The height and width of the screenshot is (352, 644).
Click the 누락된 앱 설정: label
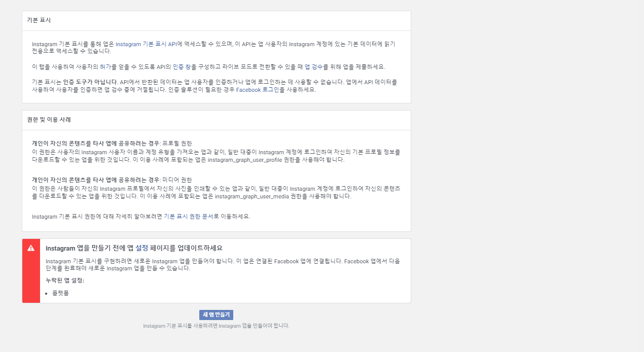pyautogui.click(x=65, y=280)
